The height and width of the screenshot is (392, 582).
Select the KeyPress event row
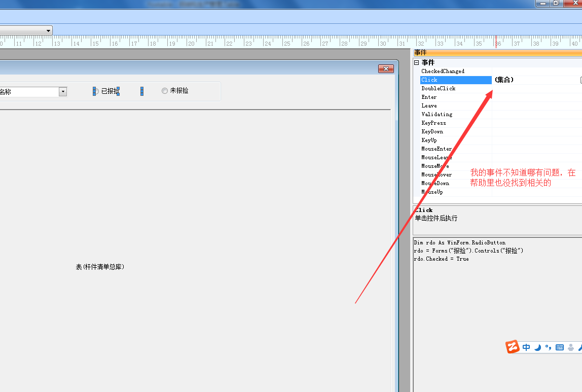click(433, 123)
